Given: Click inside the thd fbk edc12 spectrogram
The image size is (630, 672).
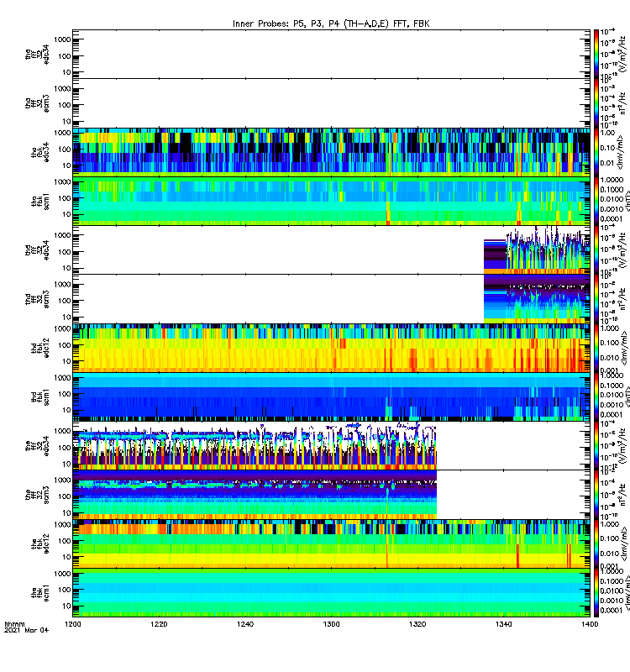Looking at the screenshot, I should pos(331,348).
